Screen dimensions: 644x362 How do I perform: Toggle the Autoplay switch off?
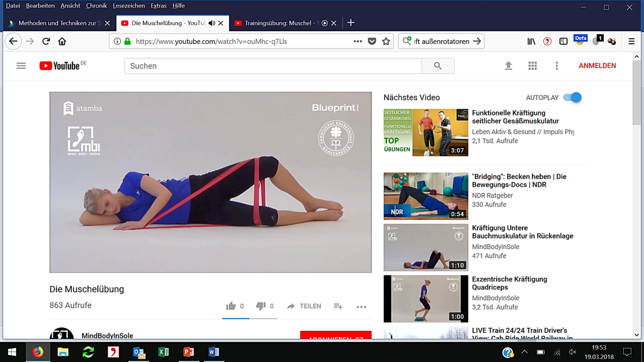click(572, 98)
